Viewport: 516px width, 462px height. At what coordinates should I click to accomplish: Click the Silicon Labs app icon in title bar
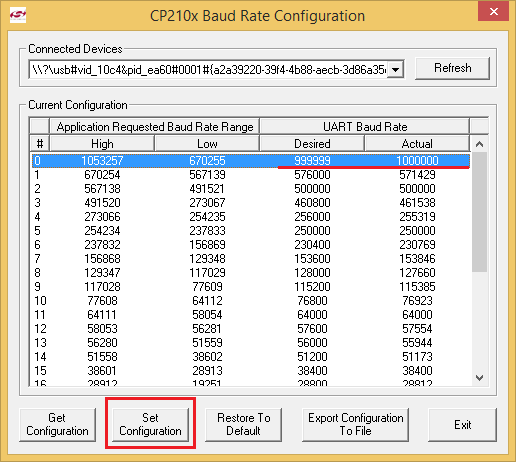click(x=18, y=15)
